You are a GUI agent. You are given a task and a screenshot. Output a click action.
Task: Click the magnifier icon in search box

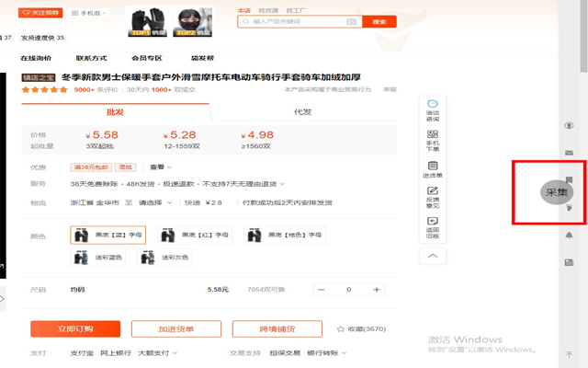tap(245, 21)
